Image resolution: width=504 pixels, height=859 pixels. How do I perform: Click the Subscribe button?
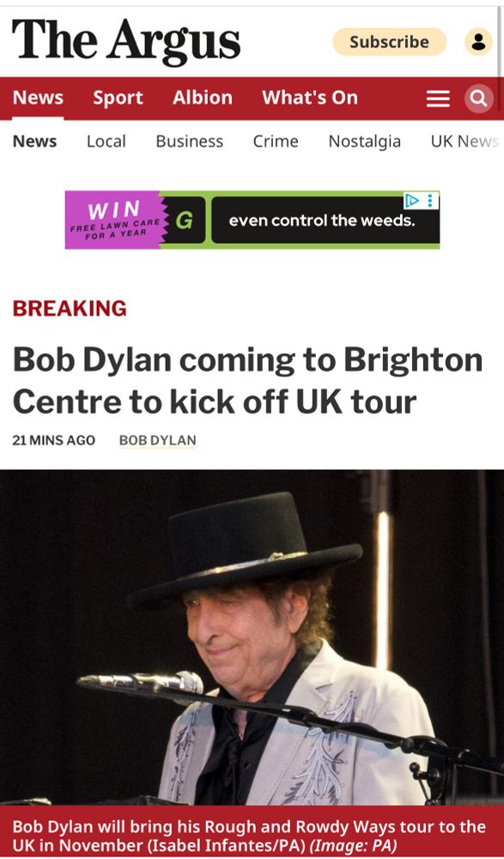(390, 41)
